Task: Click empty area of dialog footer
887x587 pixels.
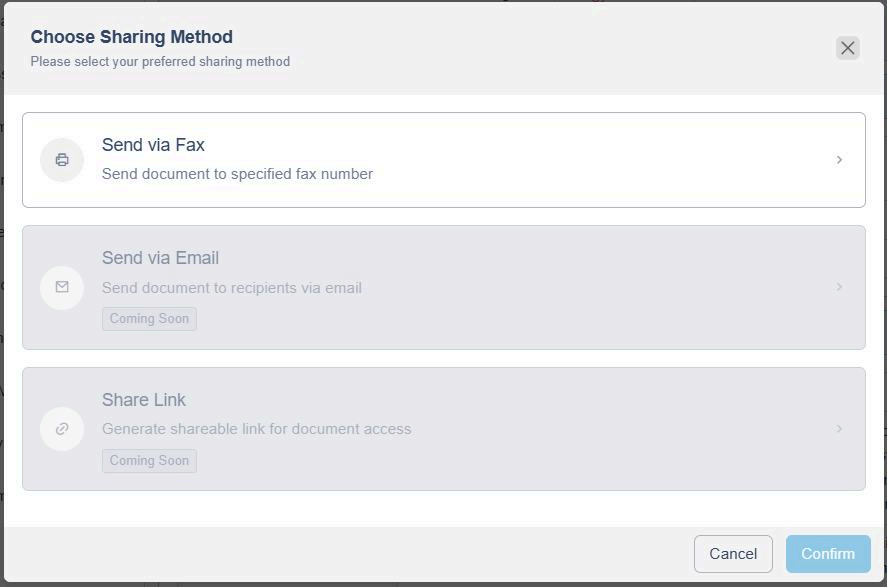Action: (350, 554)
